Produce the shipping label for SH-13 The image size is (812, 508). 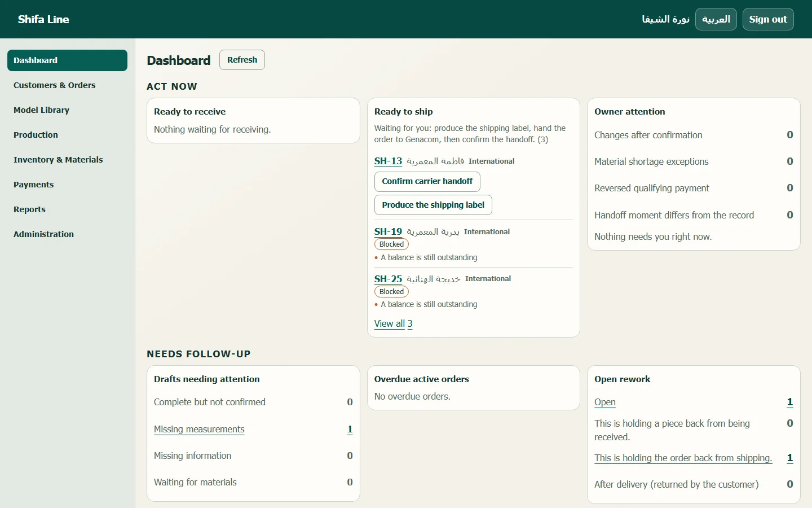[433, 205]
